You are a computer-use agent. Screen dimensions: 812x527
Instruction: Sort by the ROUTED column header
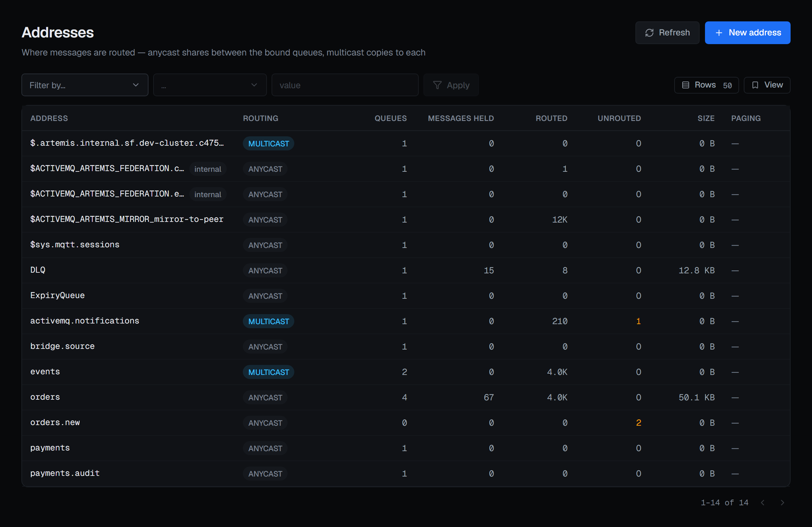551,118
